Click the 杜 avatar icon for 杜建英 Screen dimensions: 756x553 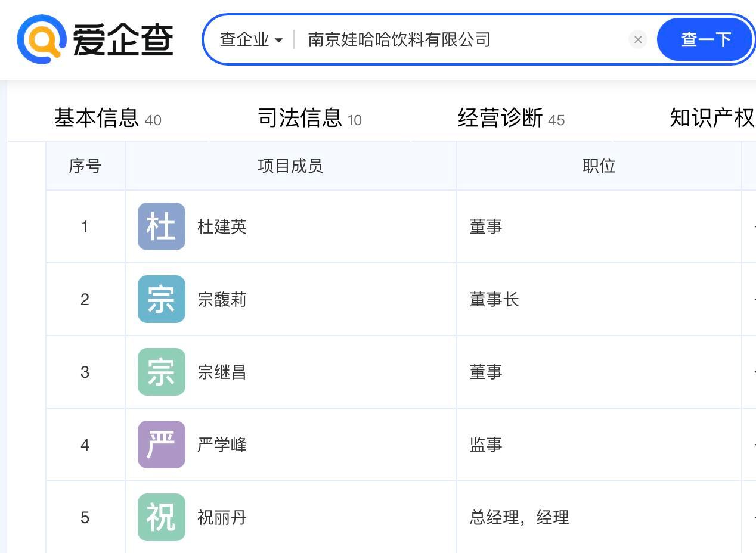[x=162, y=226]
